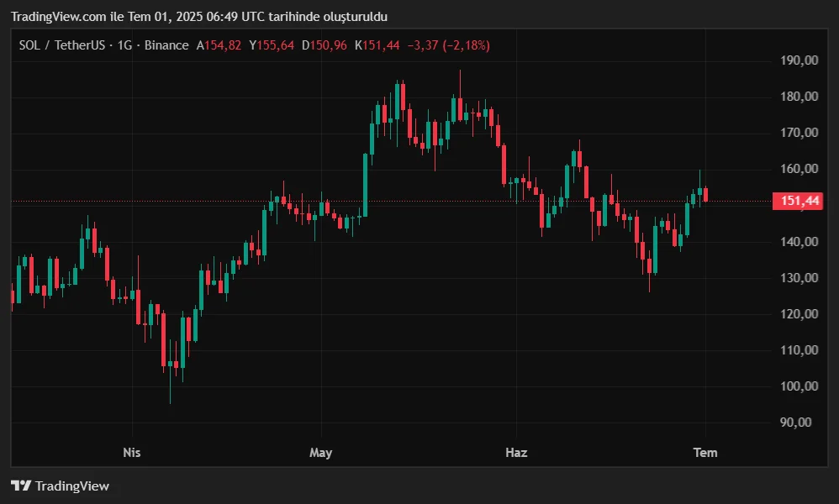Click the TradingView brand name text
The height and width of the screenshot is (504, 839).
tap(72, 486)
